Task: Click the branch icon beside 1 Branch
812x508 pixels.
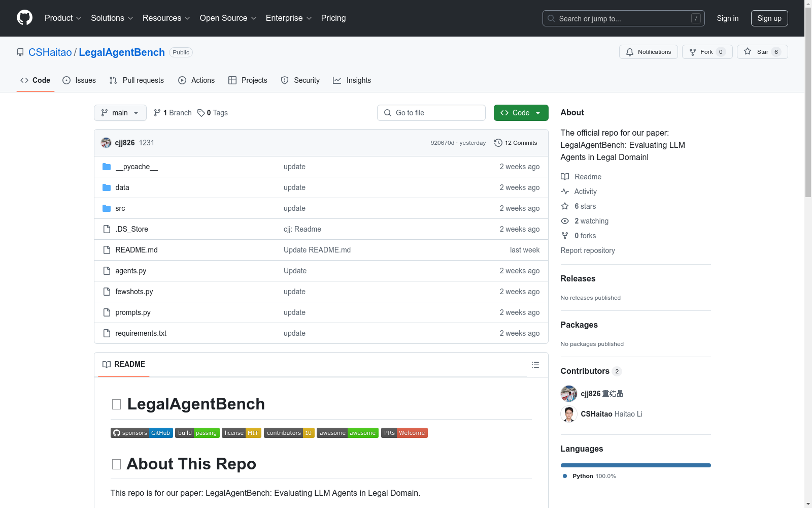Action: point(157,113)
